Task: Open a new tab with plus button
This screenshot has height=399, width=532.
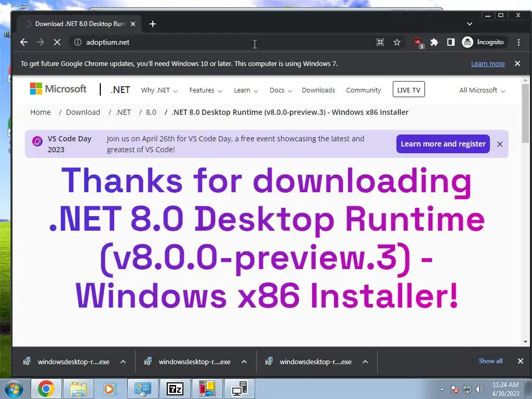Action: (x=153, y=24)
